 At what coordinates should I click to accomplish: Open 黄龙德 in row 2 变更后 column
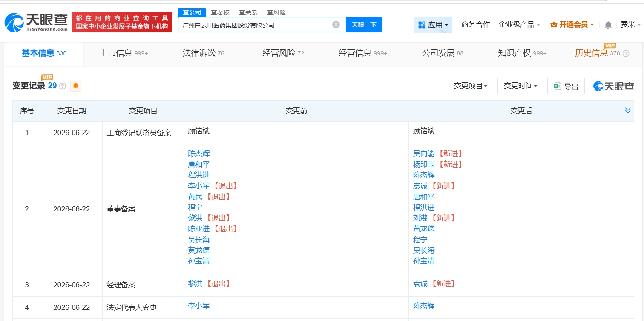tap(424, 228)
